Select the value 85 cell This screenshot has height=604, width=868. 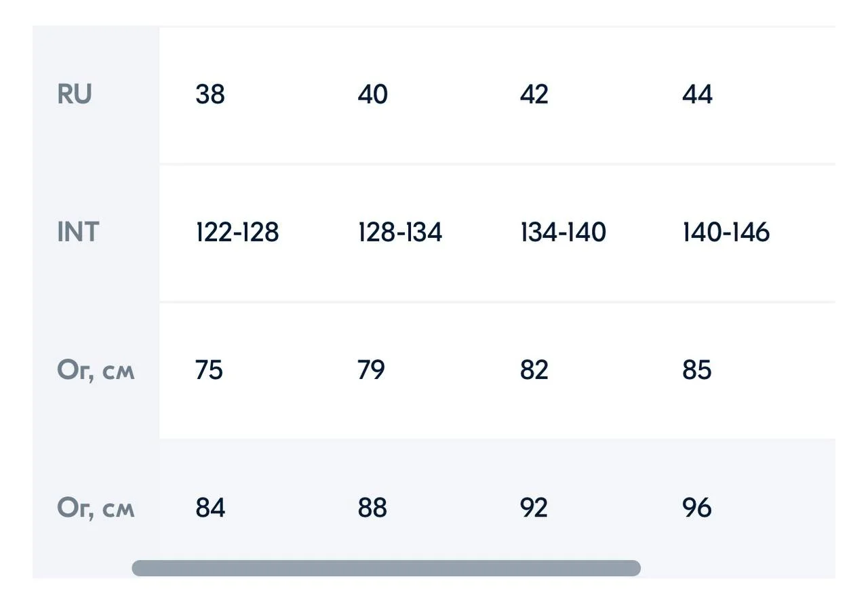697,370
